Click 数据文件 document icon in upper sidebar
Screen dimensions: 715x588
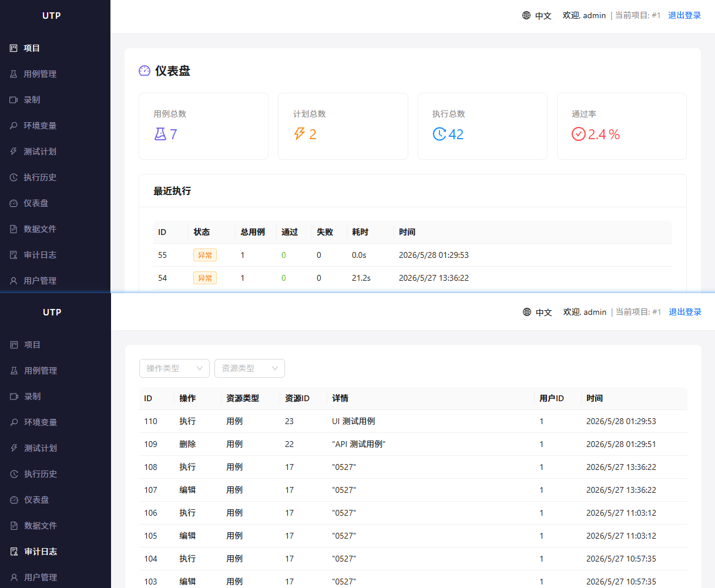pyautogui.click(x=14, y=229)
